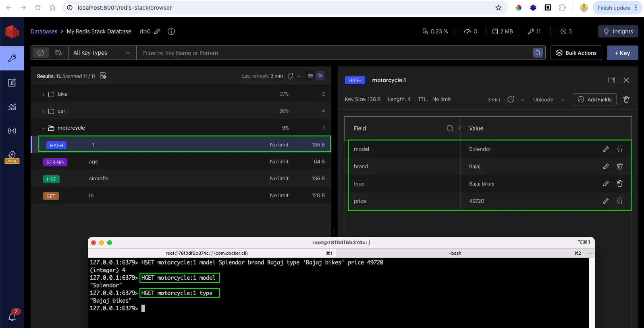Click the Finish update button in Chrome
Image resolution: width=644 pixels, height=328 pixels.
pos(617,8)
